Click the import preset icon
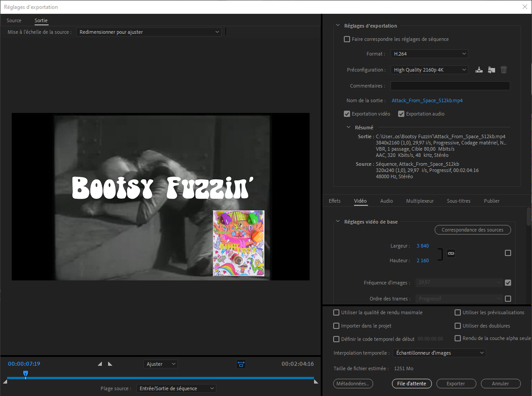This screenshot has width=532, height=396. tap(491, 70)
